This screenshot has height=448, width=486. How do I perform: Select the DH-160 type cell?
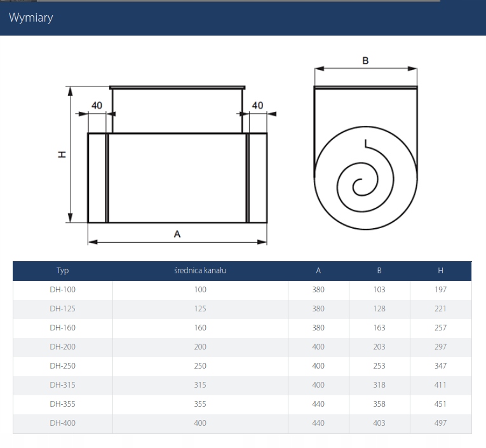pos(63,328)
